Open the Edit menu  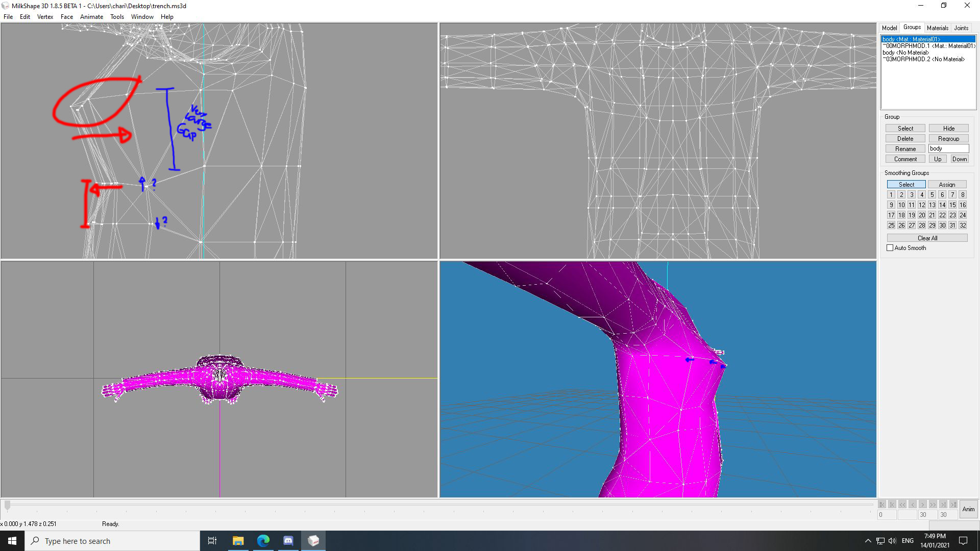coord(25,17)
